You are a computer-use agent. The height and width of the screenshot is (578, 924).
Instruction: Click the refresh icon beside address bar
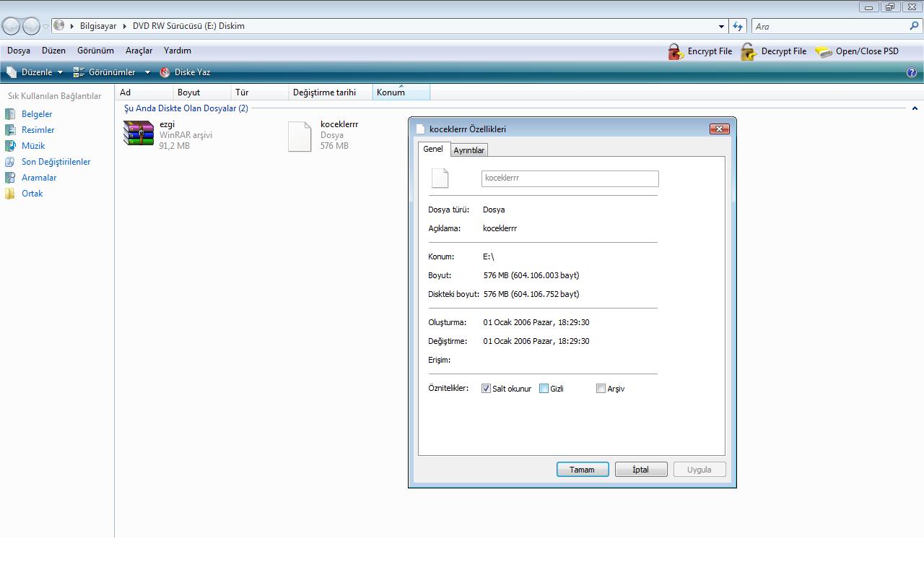tap(738, 26)
